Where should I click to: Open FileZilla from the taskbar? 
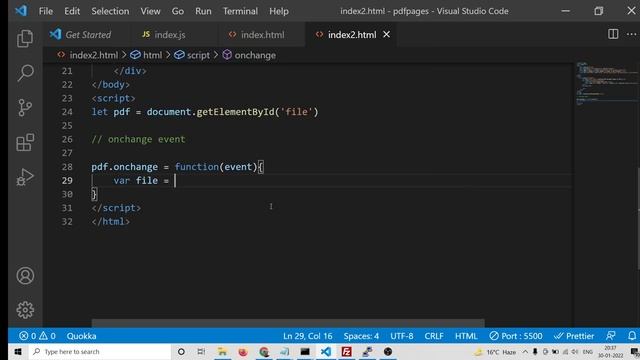[347, 351]
